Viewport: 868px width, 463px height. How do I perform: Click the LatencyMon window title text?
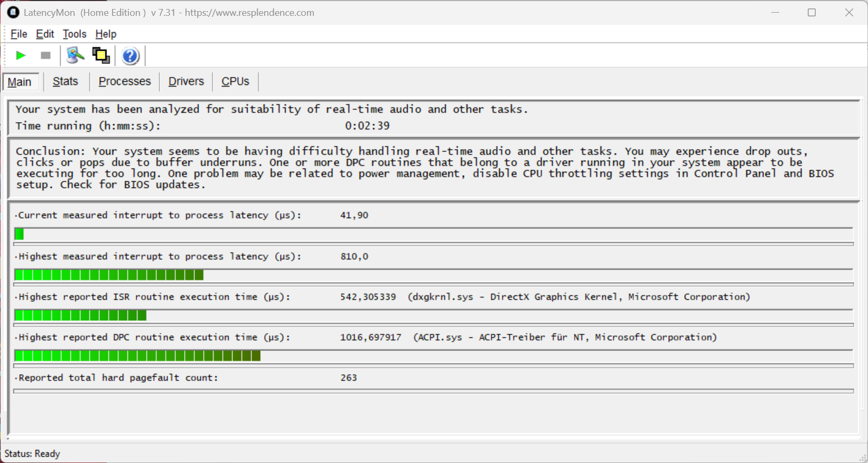(169, 12)
